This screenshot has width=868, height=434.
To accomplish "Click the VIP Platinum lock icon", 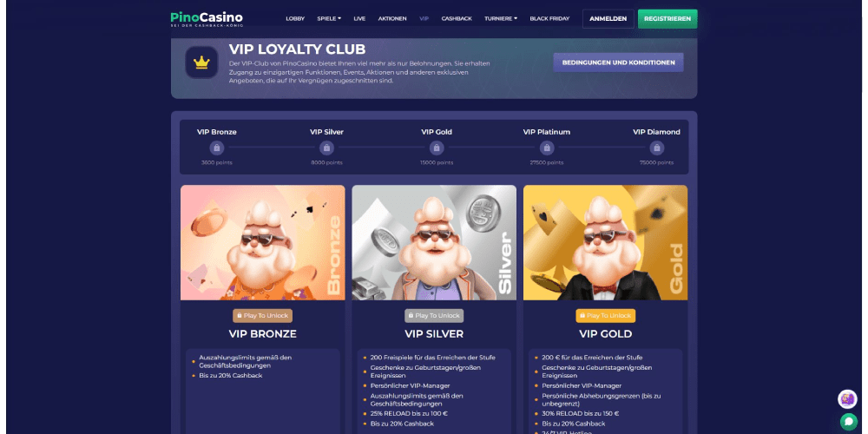I will [547, 148].
